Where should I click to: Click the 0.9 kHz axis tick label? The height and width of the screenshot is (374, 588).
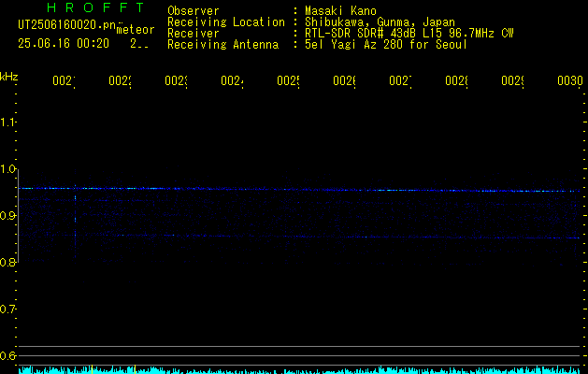(7, 215)
